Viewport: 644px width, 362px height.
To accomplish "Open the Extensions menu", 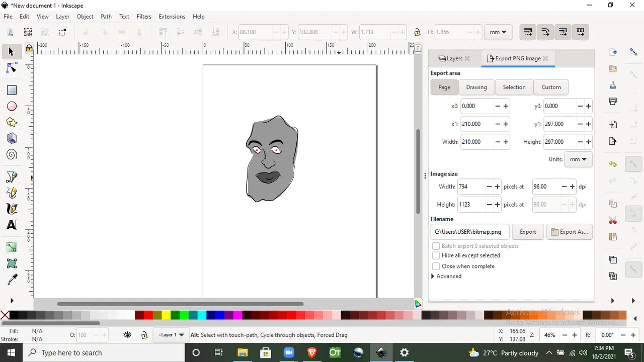I will coord(172,17).
